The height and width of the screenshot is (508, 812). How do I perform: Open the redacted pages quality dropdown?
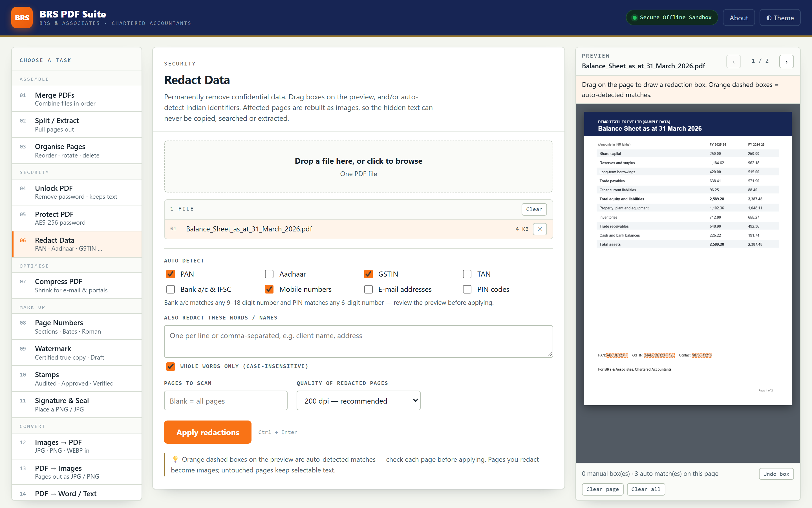pyautogui.click(x=358, y=400)
